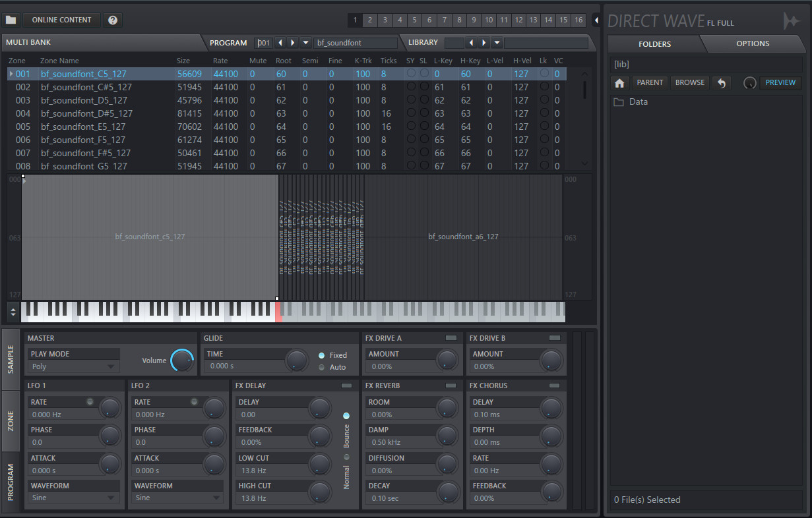Click the ONLINE CONTENT button
812x518 pixels.
coord(61,20)
